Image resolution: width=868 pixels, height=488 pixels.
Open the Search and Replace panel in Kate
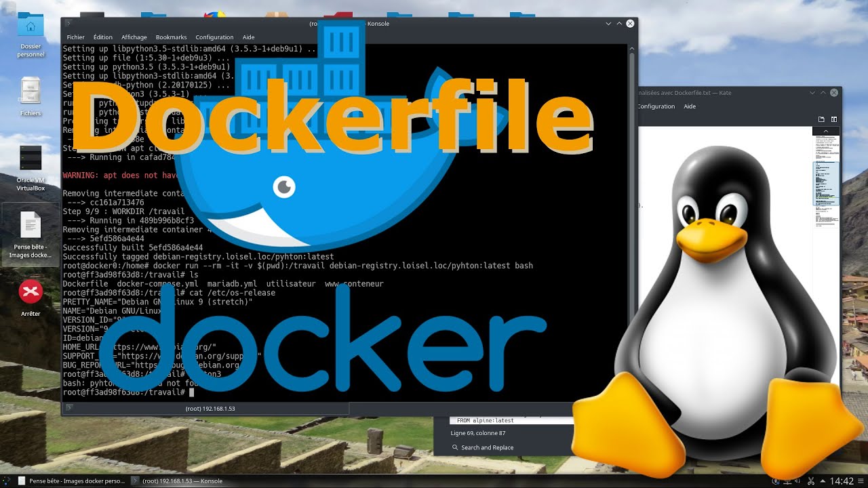pos(482,447)
